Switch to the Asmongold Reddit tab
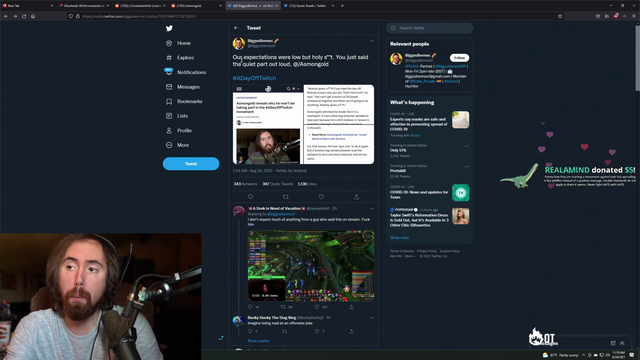The image size is (640, 360). 196,6
